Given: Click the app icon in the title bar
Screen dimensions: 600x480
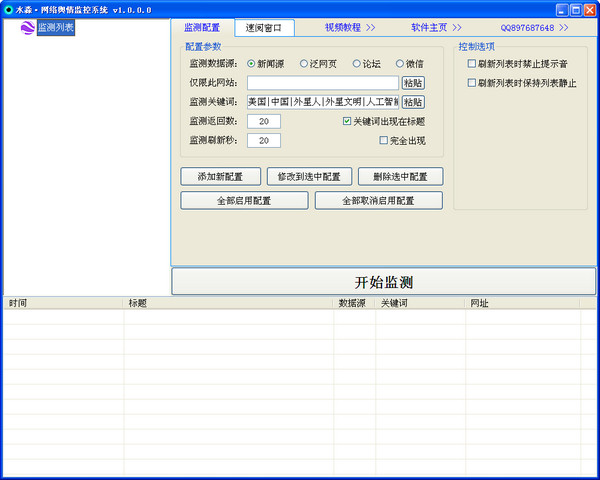Looking at the screenshot, I should [x=8, y=10].
